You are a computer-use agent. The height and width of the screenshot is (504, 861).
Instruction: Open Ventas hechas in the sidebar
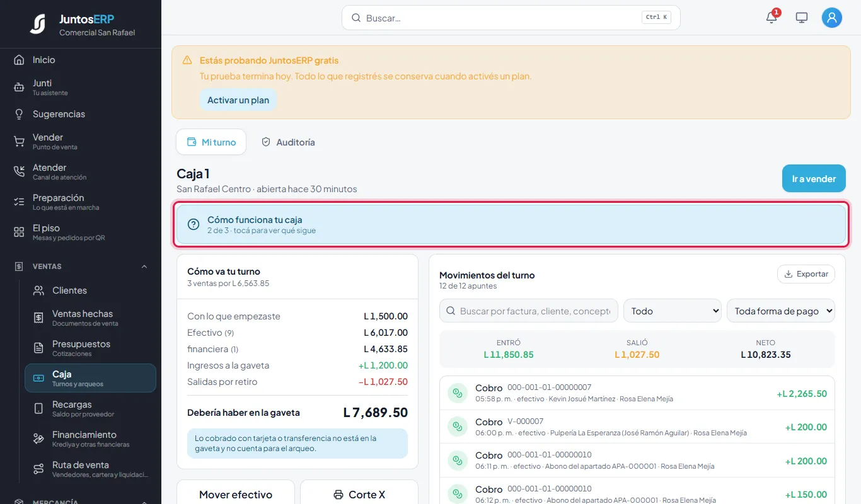(x=90, y=318)
